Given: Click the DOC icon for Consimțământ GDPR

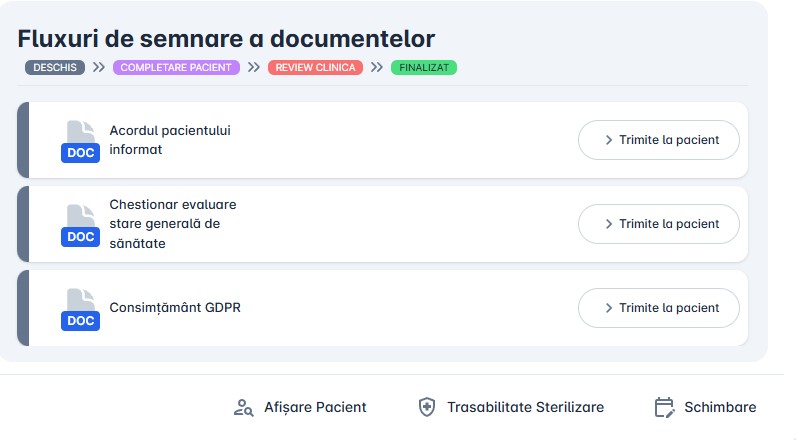Looking at the screenshot, I should (80, 309).
